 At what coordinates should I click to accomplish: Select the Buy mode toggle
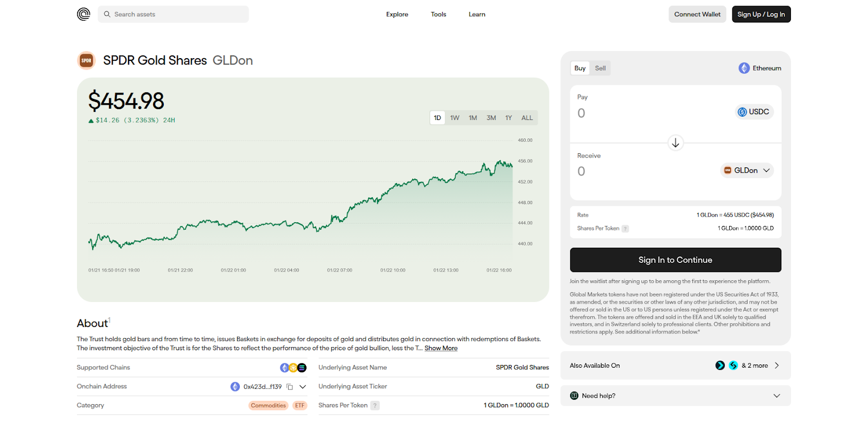[x=580, y=68]
